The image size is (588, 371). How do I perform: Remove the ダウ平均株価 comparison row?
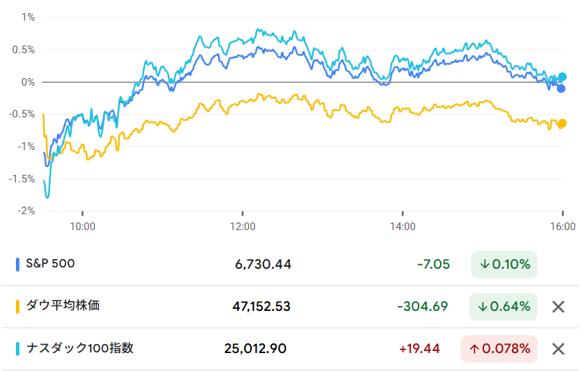pyautogui.click(x=558, y=307)
